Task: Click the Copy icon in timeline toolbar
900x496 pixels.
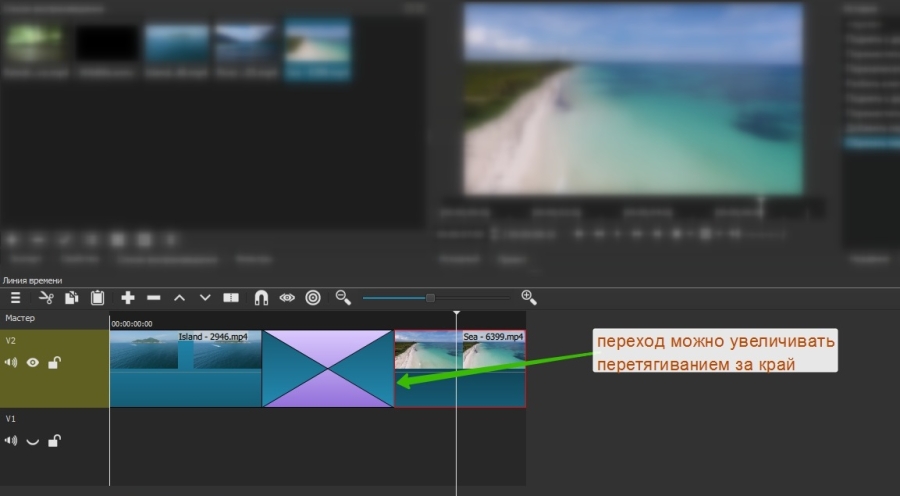Action: [71, 298]
